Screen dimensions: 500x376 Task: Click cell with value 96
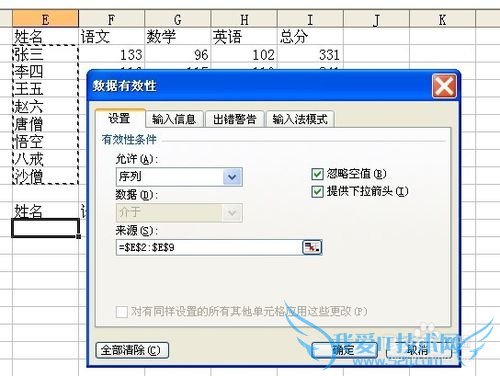point(178,54)
